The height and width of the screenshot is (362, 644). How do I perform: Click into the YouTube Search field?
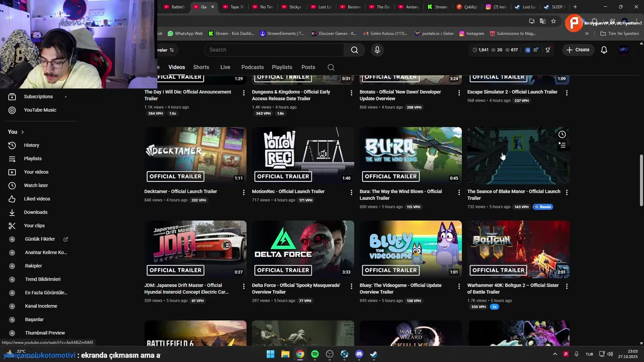(x=274, y=50)
